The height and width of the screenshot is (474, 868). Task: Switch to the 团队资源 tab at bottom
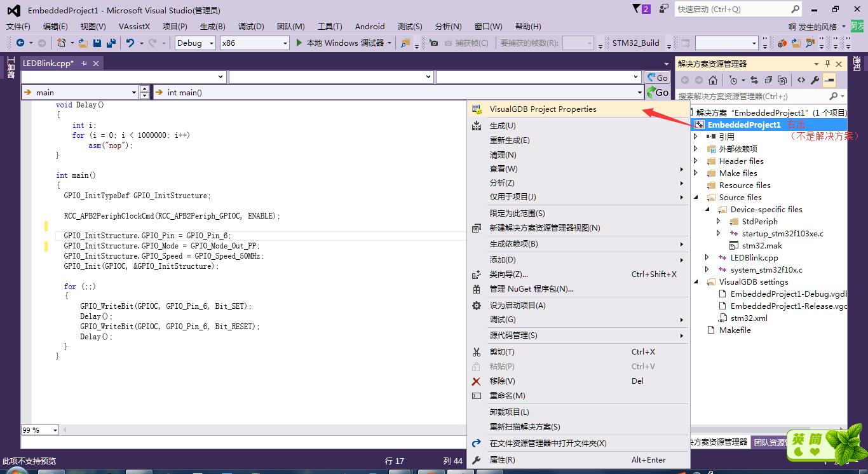coord(770,442)
